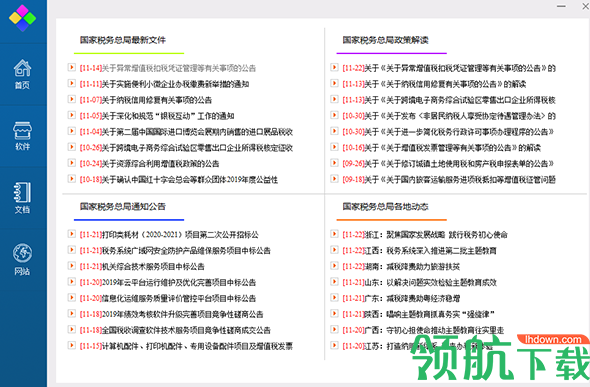Open [09-26]关于修订城镇土地使用税和房产税申报表解读
Screen dimensions: 590x387
point(448,164)
